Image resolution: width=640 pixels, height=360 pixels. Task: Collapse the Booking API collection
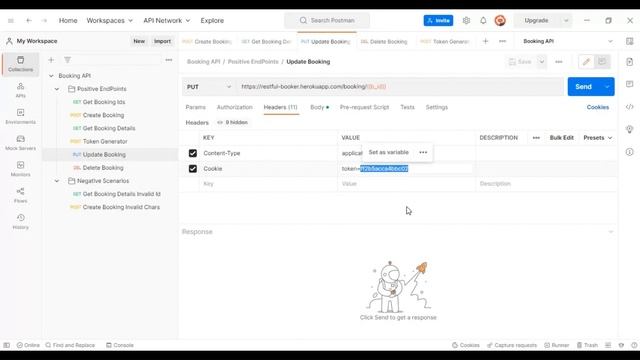click(x=51, y=76)
